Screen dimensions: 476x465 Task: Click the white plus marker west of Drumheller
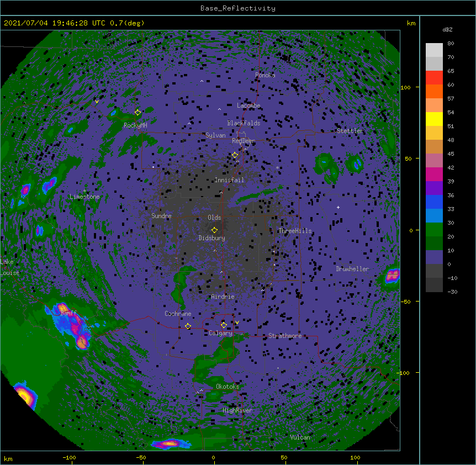pyautogui.click(x=338, y=207)
